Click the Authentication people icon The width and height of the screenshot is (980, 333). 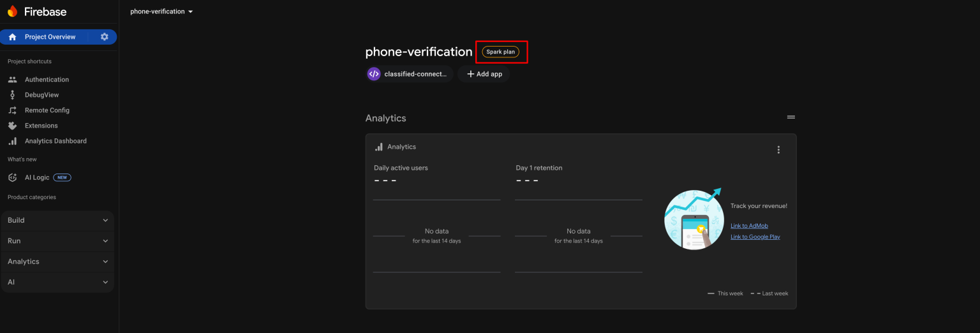[13, 80]
